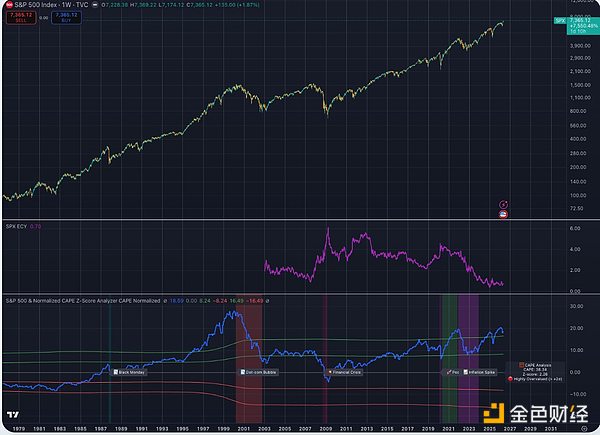Image resolution: width=600 pixels, height=435 pixels.
Task: Click the chart icon on Inflation Spike label
Action: [466, 372]
